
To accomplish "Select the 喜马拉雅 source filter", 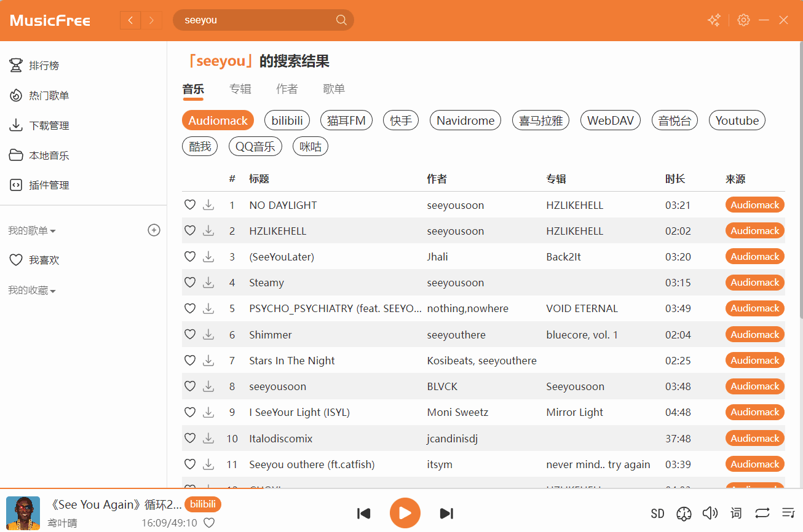I will [541, 120].
